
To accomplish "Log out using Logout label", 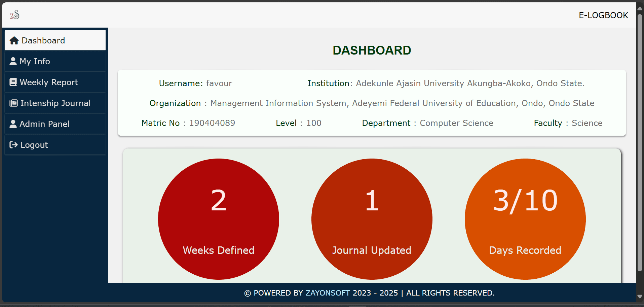I will click(x=34, y=145).
